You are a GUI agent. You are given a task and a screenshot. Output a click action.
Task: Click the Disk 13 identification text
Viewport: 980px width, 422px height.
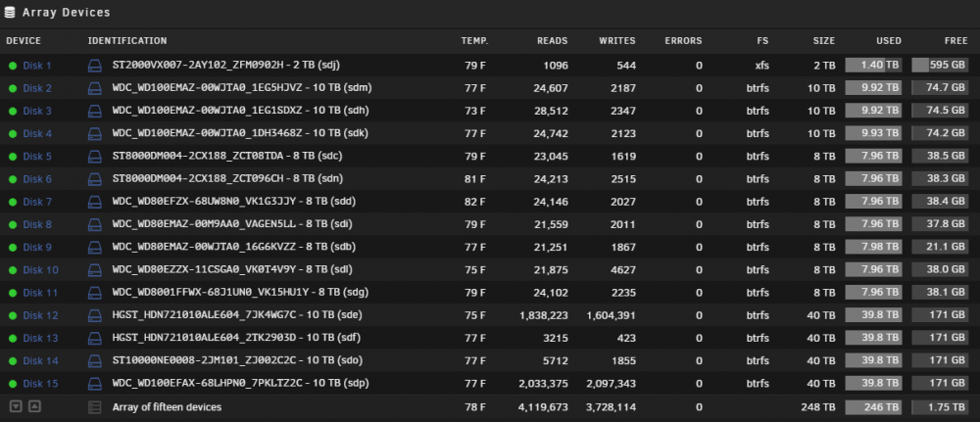pos(236,338)
